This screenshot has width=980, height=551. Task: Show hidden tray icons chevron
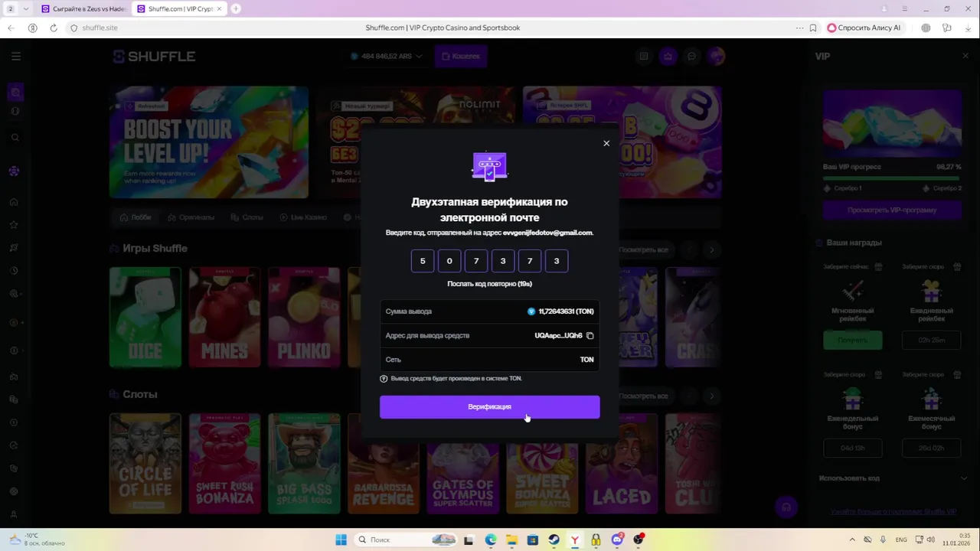click(853, 540)
